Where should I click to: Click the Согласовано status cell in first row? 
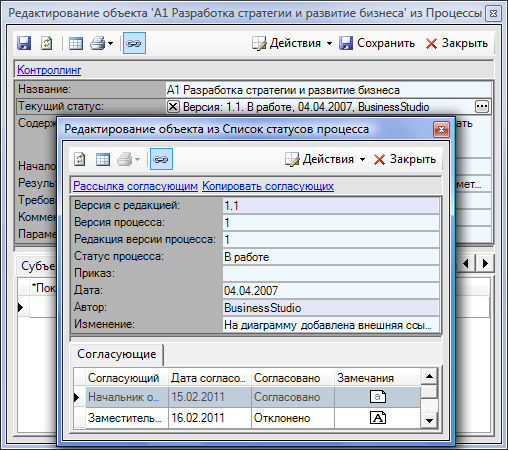coord(293,397)
